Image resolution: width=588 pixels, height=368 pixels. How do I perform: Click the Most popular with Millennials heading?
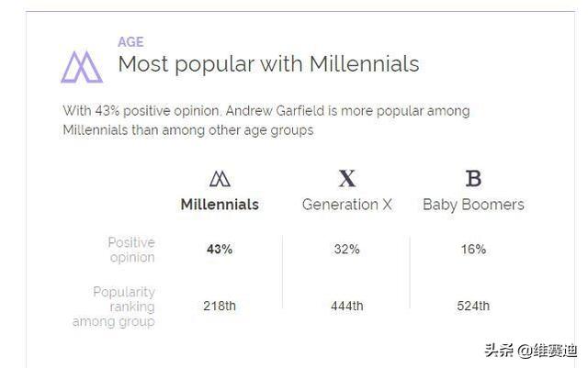point(268,64)
